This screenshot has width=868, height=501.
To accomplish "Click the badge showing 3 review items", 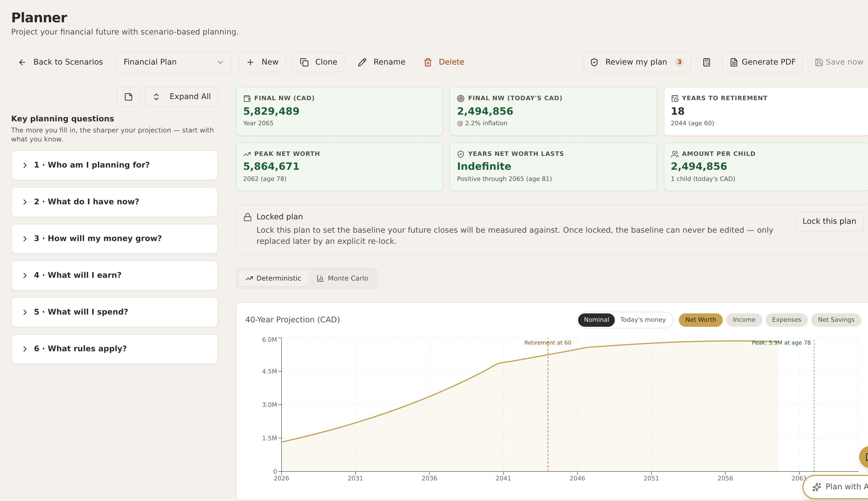I will tap(679, 62).
